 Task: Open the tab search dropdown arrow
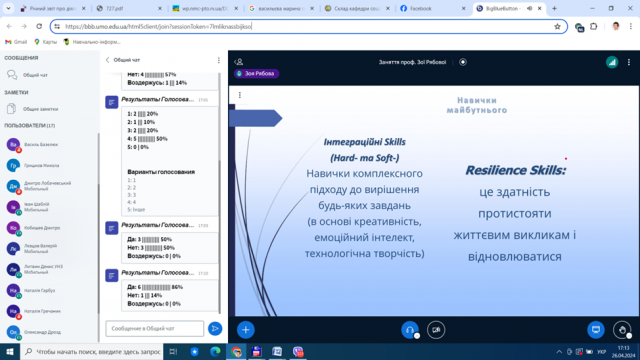8,8
